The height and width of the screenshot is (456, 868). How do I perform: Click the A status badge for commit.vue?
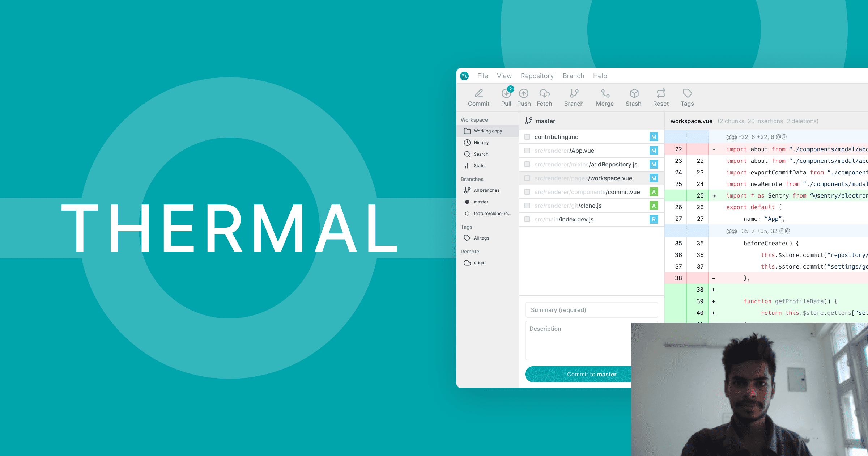(654, 192)
